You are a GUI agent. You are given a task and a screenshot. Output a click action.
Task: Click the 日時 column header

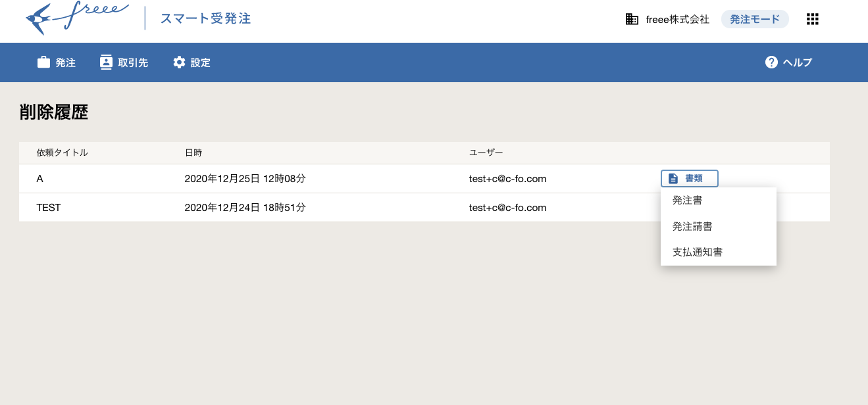point(193,153)
